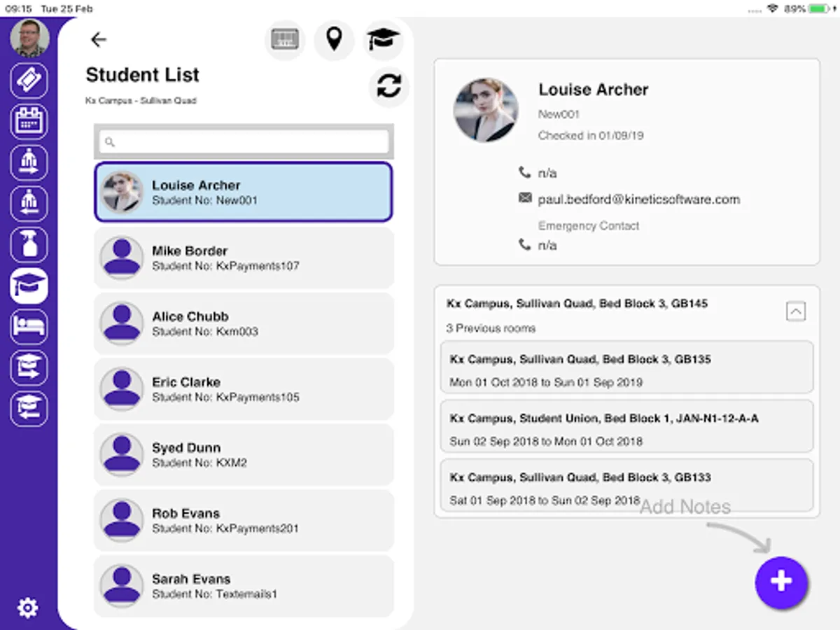Click the 'Kx Campus - Sullivan Quad' subtitle
This screenshot has height=630, width=840.
point(141,101)
